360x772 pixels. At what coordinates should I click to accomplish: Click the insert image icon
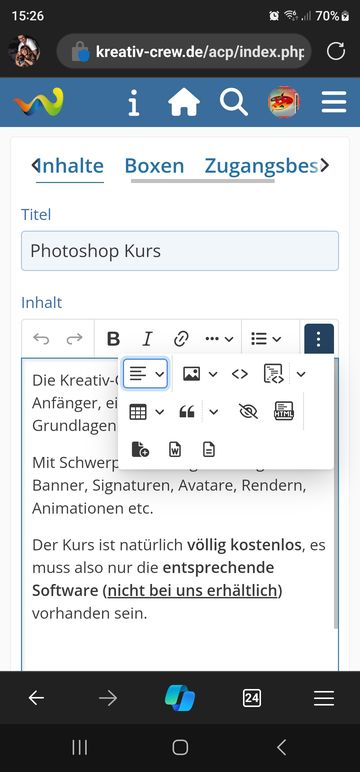(191, 374)
